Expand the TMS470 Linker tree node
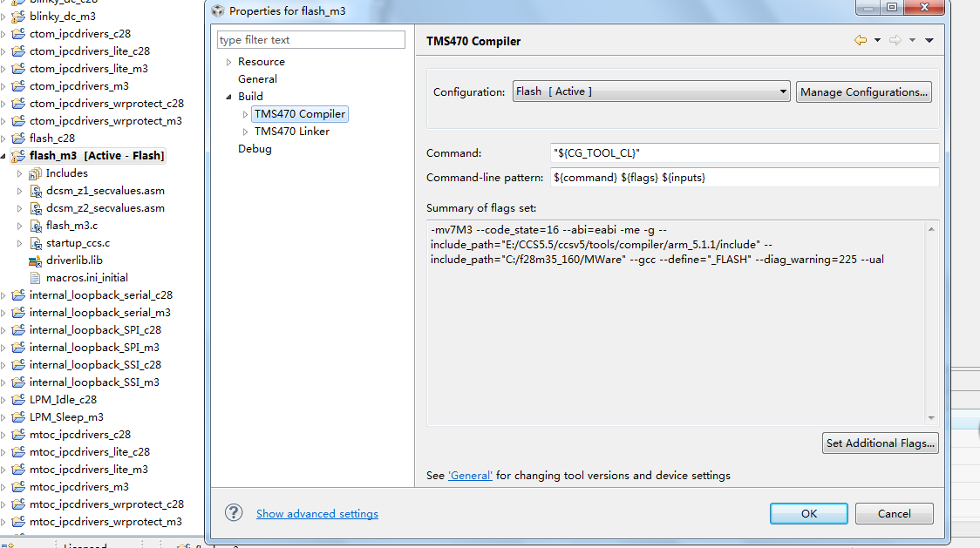This screenshot has height=548, width=980. 245,132
